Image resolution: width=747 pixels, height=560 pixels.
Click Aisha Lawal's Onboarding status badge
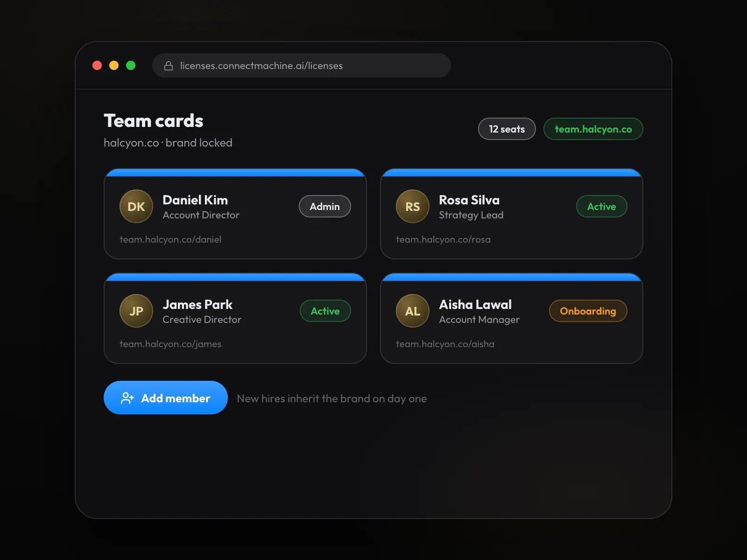tap(588, 311)
